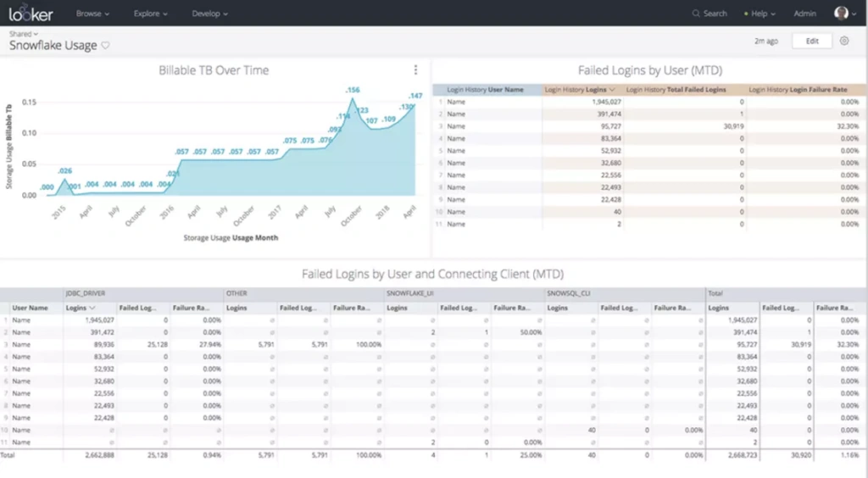Click the .156 peak data point on chart
This screenshot has height=478, width=868.
(x=352, y=98)
